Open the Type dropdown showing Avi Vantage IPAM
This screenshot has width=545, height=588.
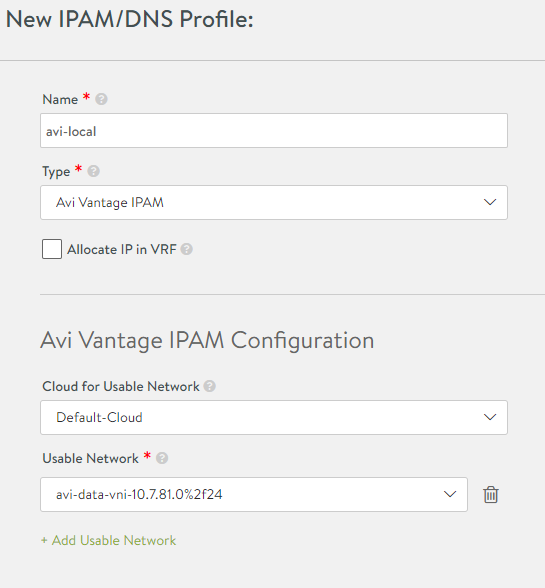(274, 202)
